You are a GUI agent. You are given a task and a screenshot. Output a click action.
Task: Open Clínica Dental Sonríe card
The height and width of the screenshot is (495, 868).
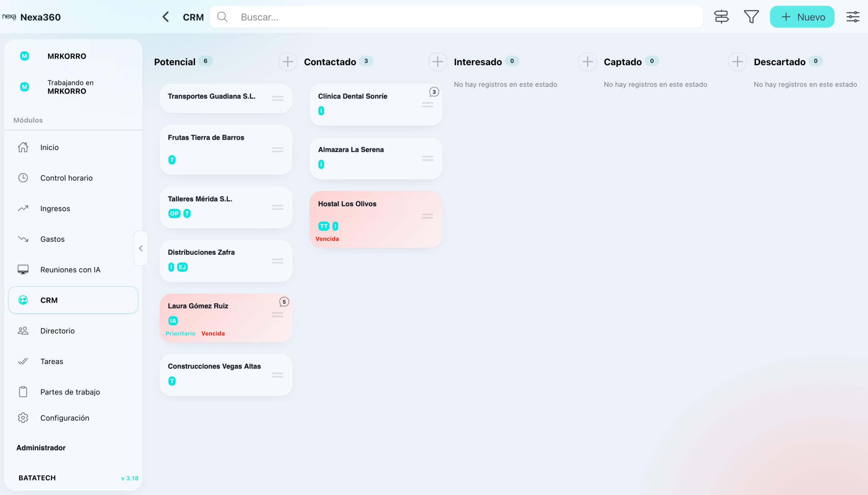tap(376, 105)
